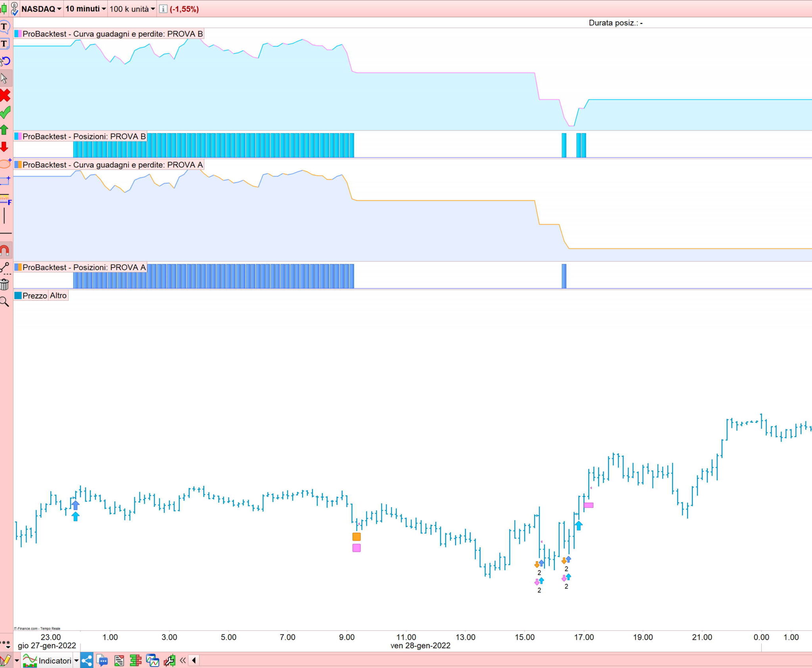Viewport: 812px width, 668px height.
Task: Click the Altro panel label
Action: click(x=58, y=296)
